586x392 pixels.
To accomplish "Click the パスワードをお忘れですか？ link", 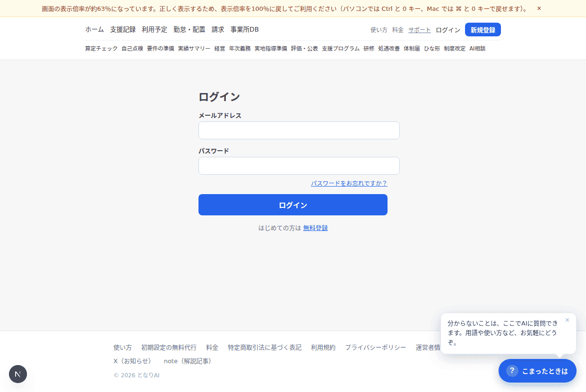I will [349, 183].
